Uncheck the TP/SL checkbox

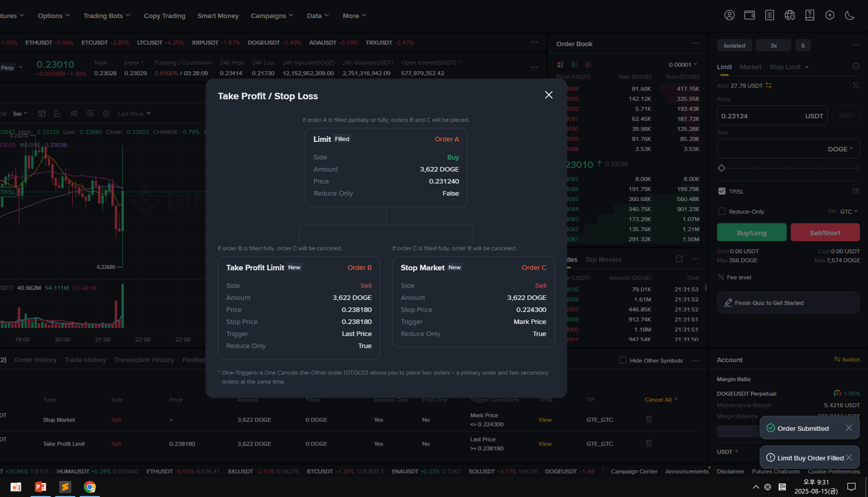coord(722,191)
